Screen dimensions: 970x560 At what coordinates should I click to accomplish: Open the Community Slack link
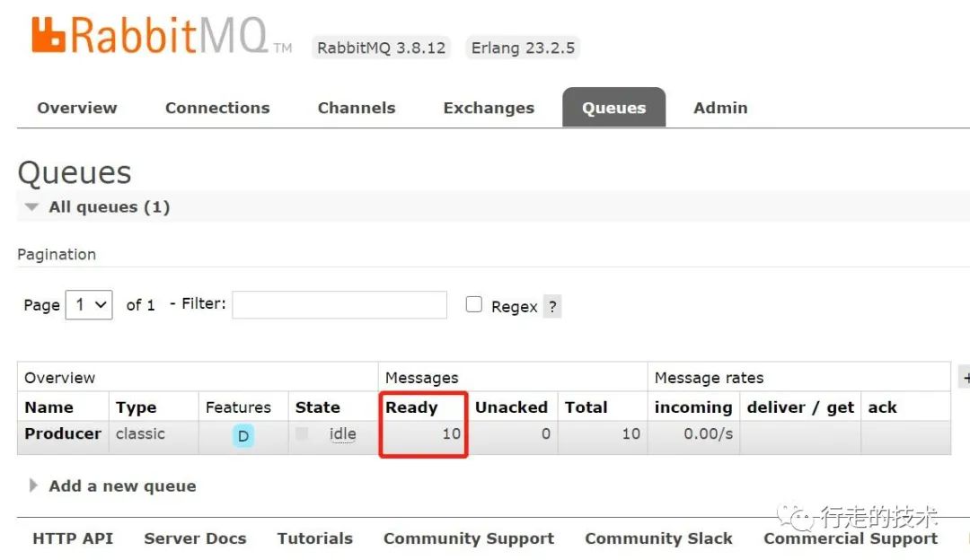pos(659,539)
